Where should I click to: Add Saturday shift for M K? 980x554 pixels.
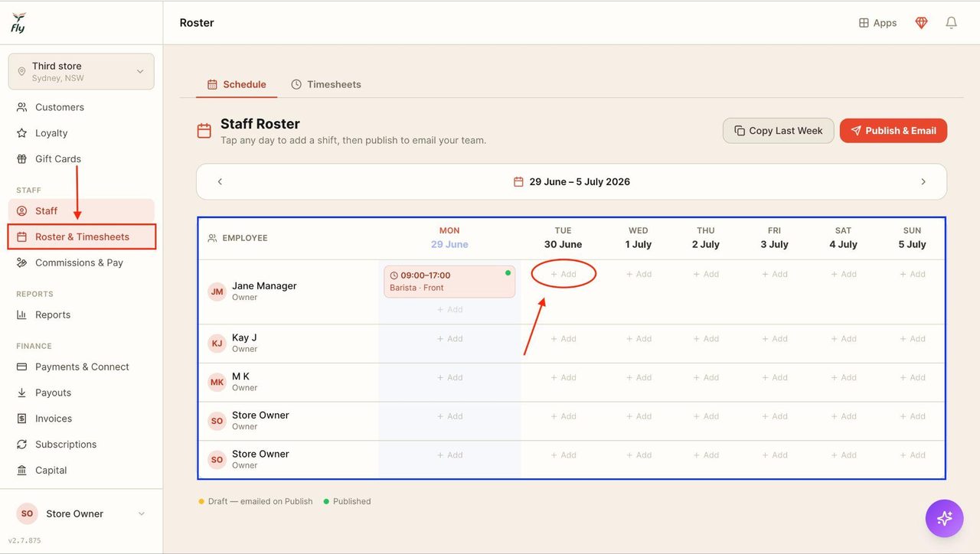tap(844, 378)
